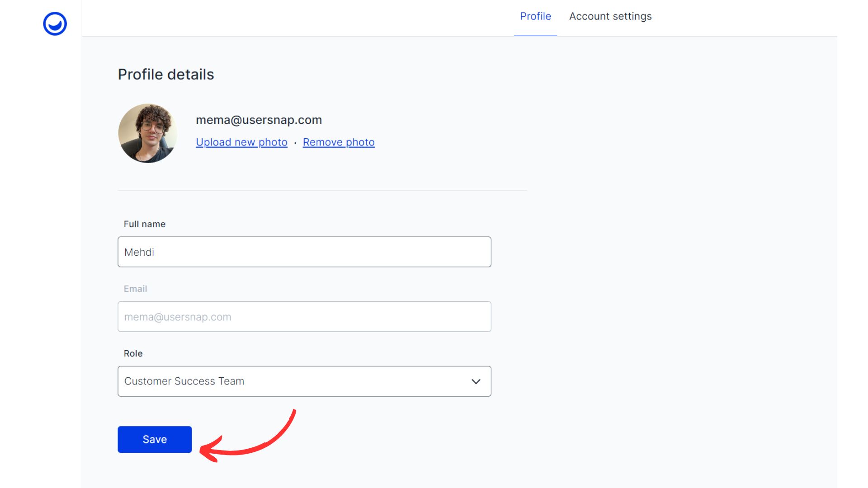Viewport: 868px width, 488px height.
Task: Click the profile avatar photo
Action: pyautogui.click(x=147, y=133)
